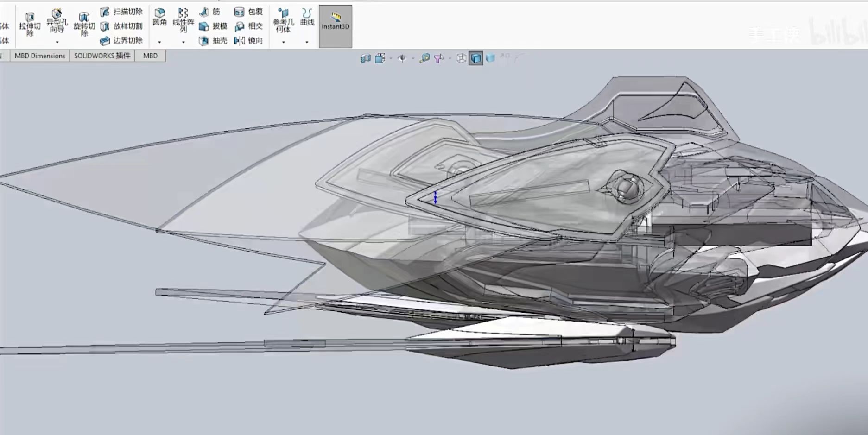Toggle the Instant3D mode button
Screen dimensions: 868x435
pyautogui.click(x=335, y=26)
